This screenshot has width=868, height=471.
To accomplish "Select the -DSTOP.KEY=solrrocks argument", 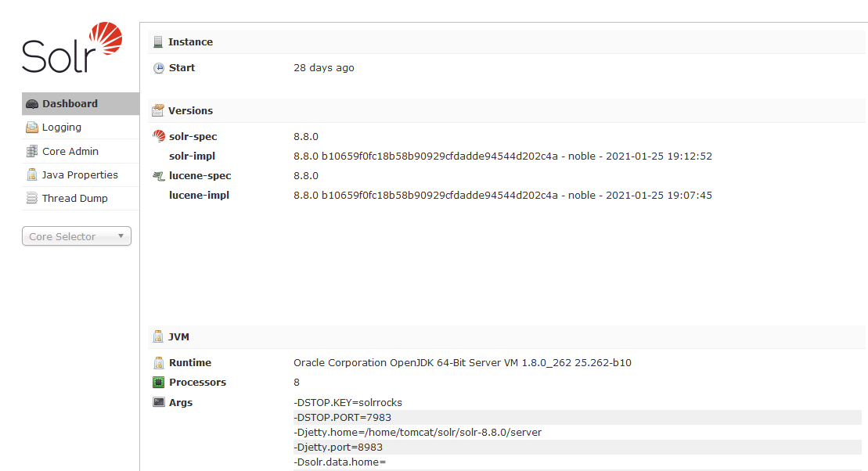I will (x=348, y=403).
